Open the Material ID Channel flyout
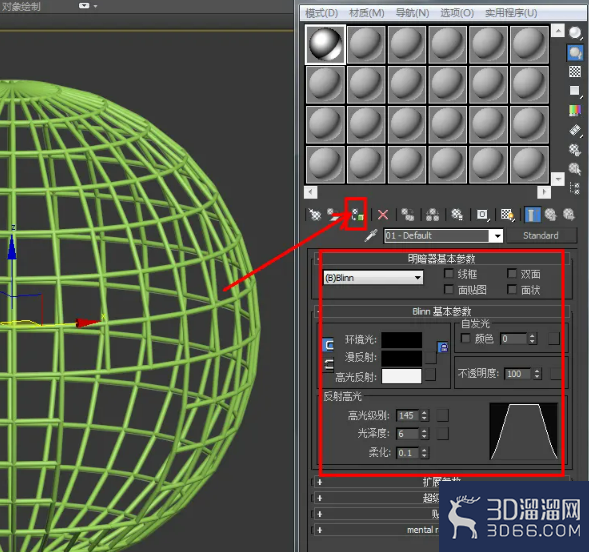Image resolution: width=589 pixels, height=552 pixels. 482,215
